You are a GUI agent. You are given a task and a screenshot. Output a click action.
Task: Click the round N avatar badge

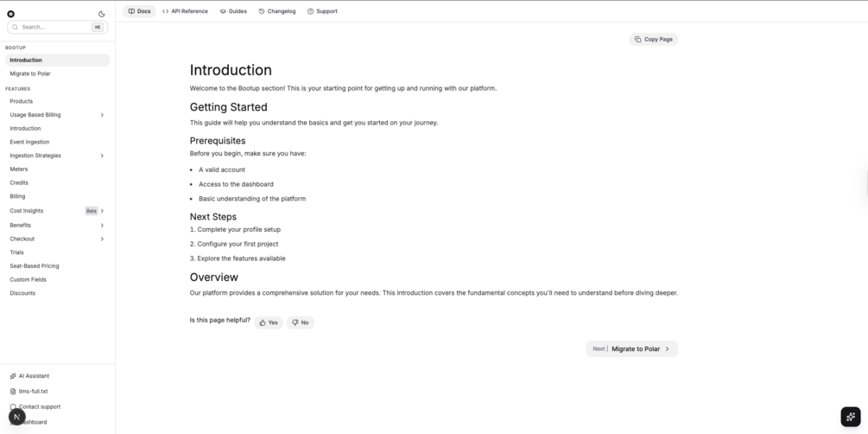point(16,417)
